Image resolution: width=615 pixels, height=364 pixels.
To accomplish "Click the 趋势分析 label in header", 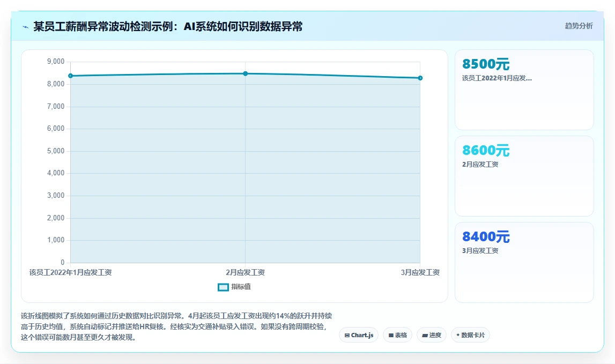I will coord(579,26).
